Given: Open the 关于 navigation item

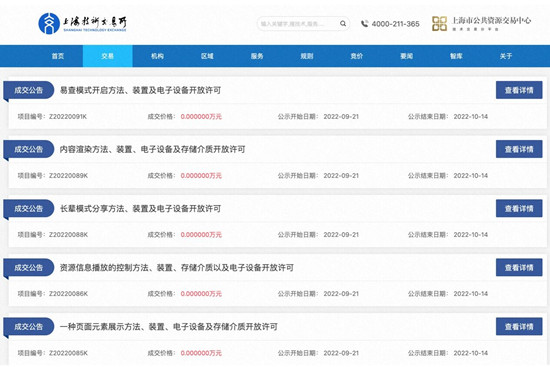Looking at the screenshot, I should tap(506, 56).
